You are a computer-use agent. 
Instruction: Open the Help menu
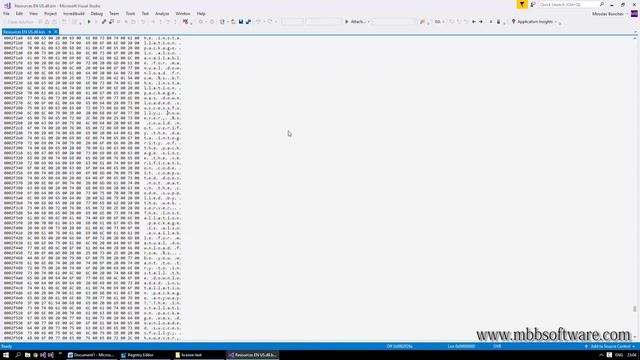tap(201, 13)
